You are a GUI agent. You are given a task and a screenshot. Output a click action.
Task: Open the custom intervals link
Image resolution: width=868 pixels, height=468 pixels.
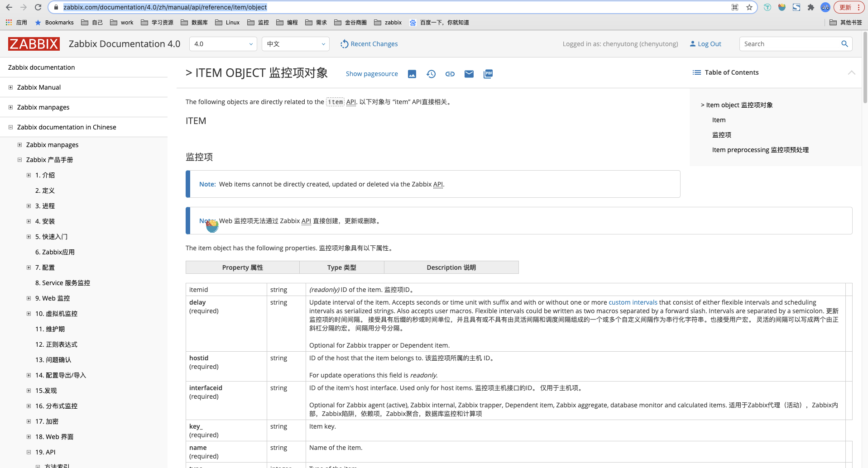click(633, 302)
